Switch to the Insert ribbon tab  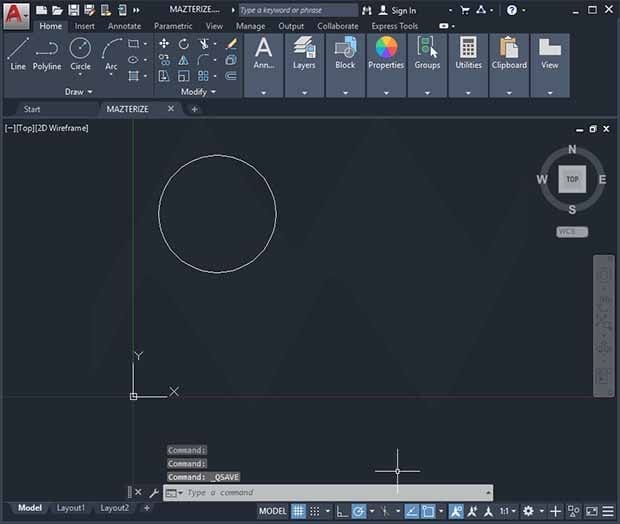click(85, 26)
